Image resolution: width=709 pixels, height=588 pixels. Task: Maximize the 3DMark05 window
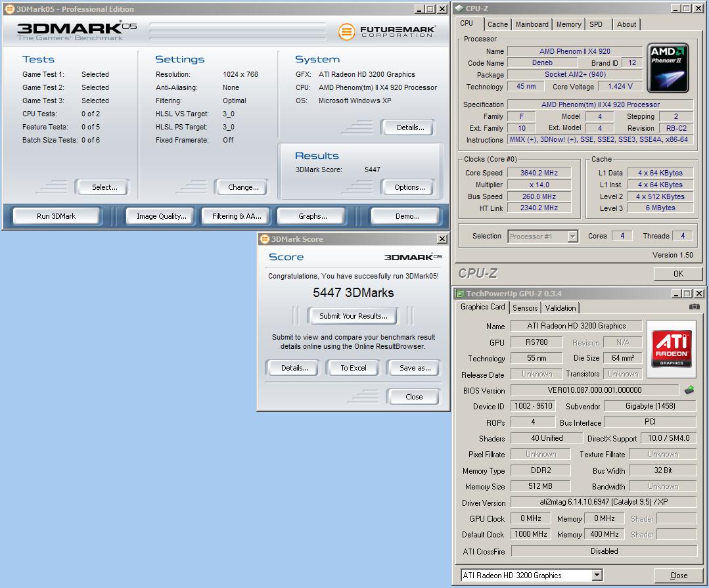coord(430,9)
